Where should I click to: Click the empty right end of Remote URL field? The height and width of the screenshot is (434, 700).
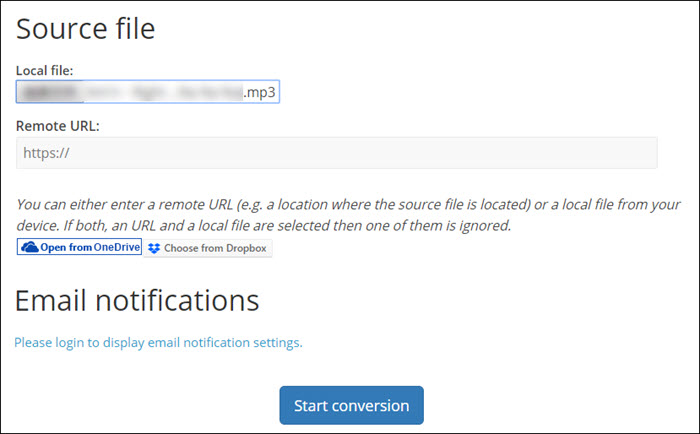coord(600,153)
